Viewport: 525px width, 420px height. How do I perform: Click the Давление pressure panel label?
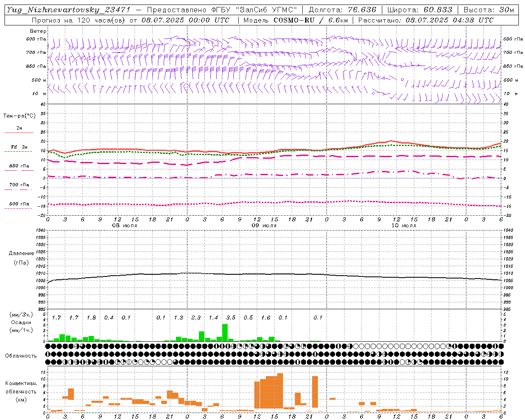point(21,253)
